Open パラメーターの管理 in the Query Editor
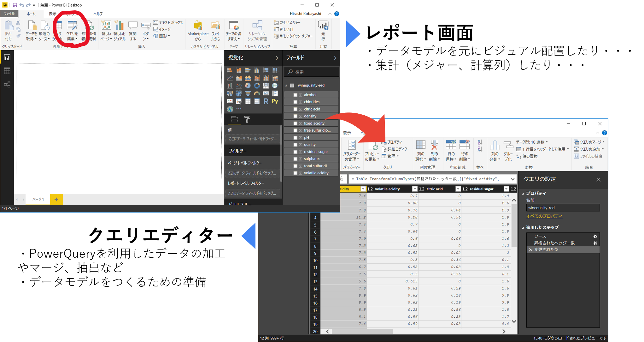The width and height of the screenshot is (644, 342). (352, 150)
